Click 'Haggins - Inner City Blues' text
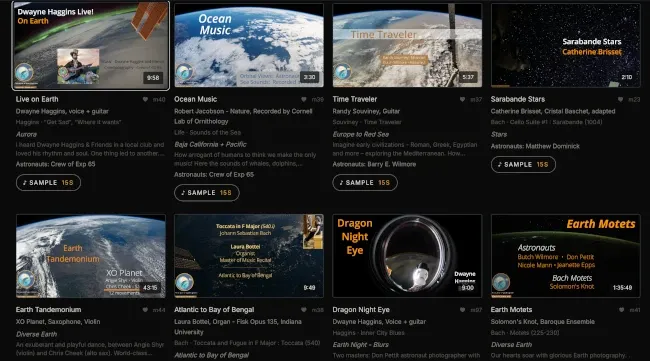This screenshot has width=650, height=361. click(369, 333)
